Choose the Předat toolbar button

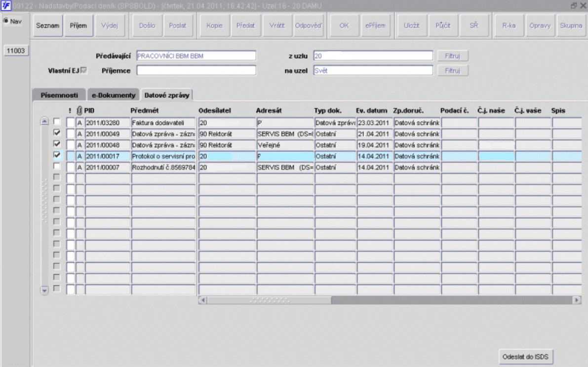pos(246,26)
